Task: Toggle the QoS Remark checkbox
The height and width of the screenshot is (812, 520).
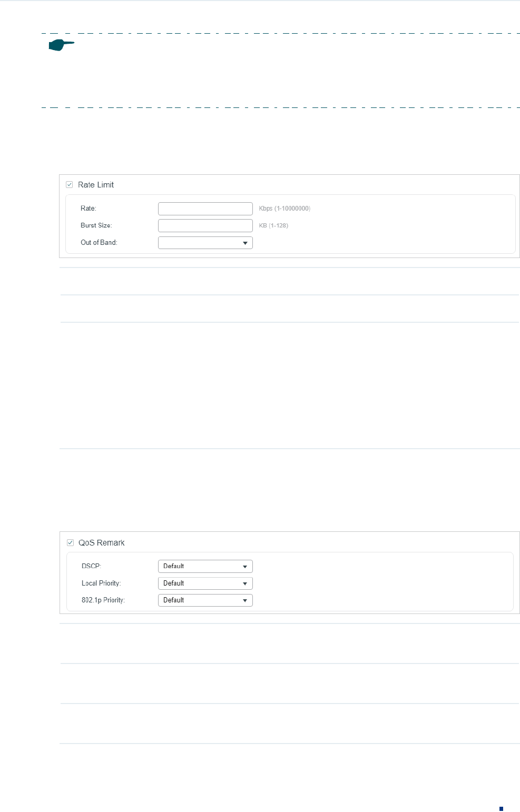Action: (70, 543)
